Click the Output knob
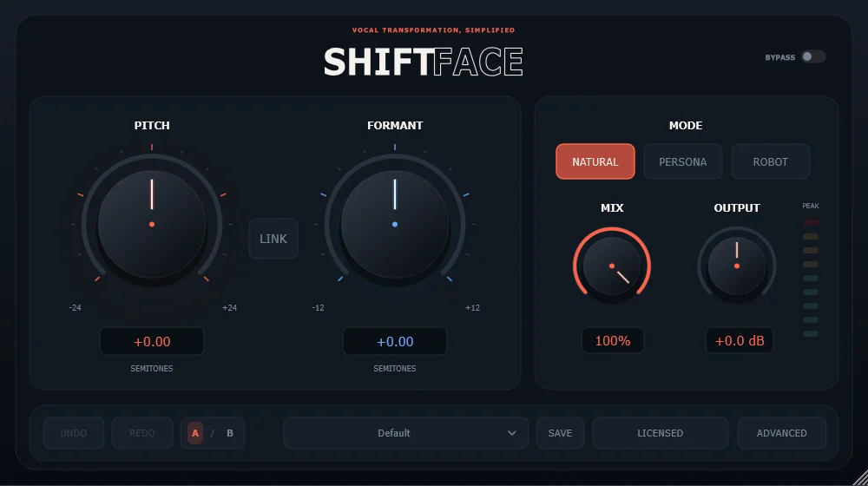Viewport: 868px width, 486px height. (x=737, y=266)
